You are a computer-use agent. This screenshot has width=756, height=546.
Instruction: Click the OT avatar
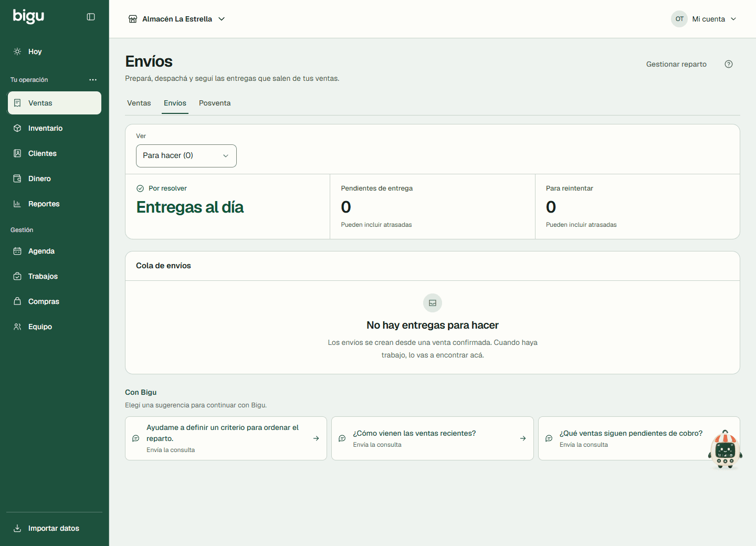coord(679,19)
